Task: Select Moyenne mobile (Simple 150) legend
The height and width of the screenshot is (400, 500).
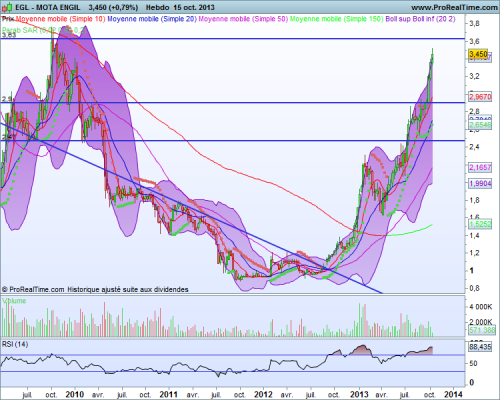Action: [337, 19]
